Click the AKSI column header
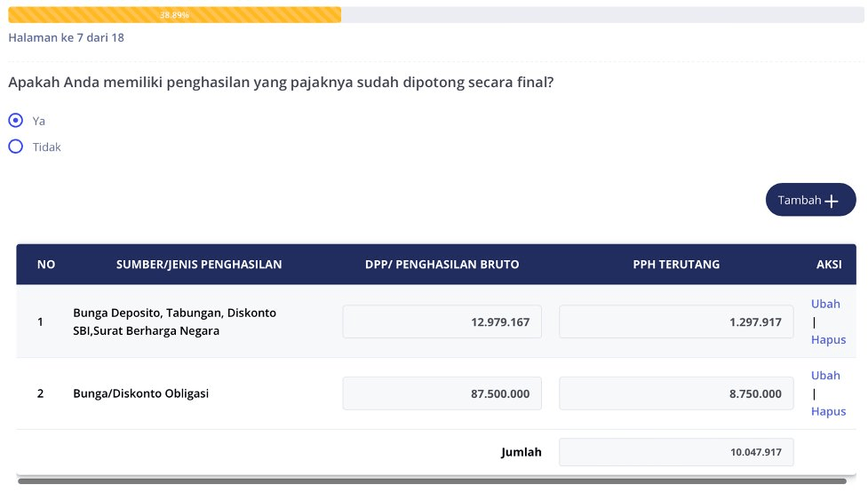868x492 pixels. 828,265
